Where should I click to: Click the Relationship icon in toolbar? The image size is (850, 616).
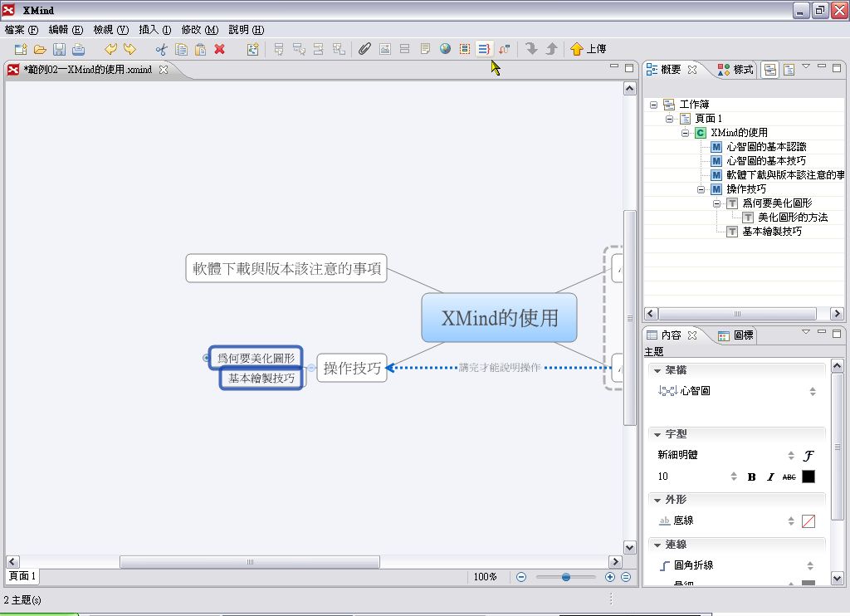tap(504, 49)
